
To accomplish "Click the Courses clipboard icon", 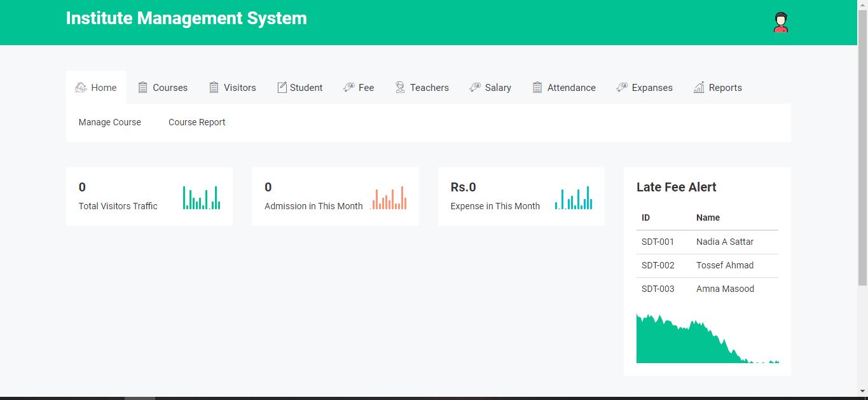I will coord(143,88).
